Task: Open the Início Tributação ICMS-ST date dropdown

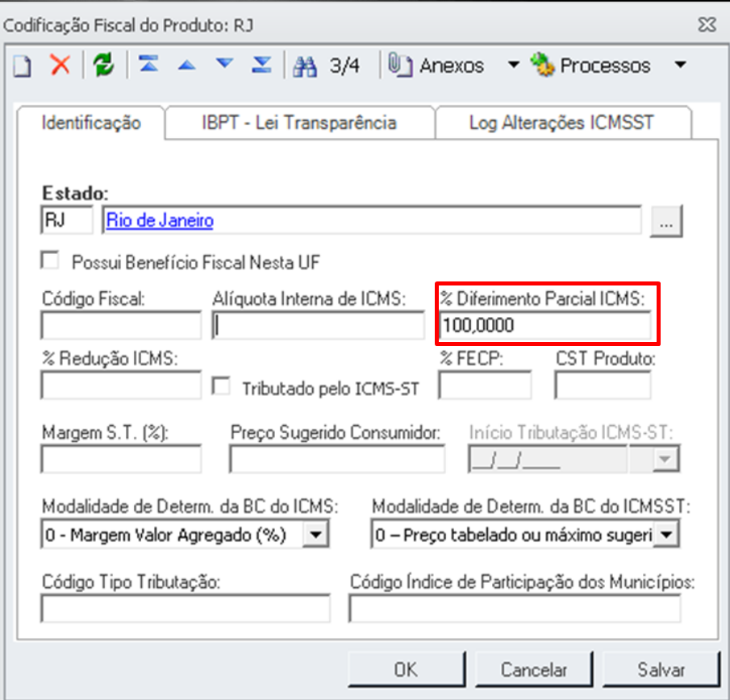Action: pyautogui.click(x=665, y=459)
